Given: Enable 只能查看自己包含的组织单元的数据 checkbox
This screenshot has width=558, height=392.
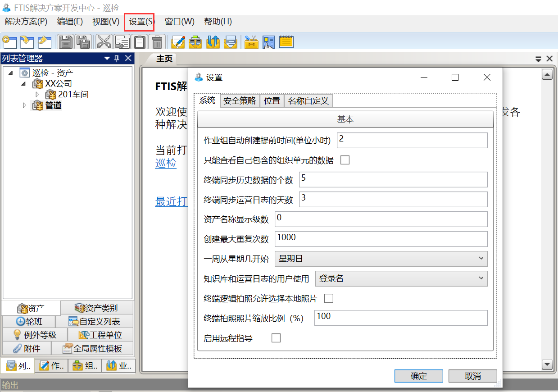Looking at the screenshot, I should click(x=345, y=160).
